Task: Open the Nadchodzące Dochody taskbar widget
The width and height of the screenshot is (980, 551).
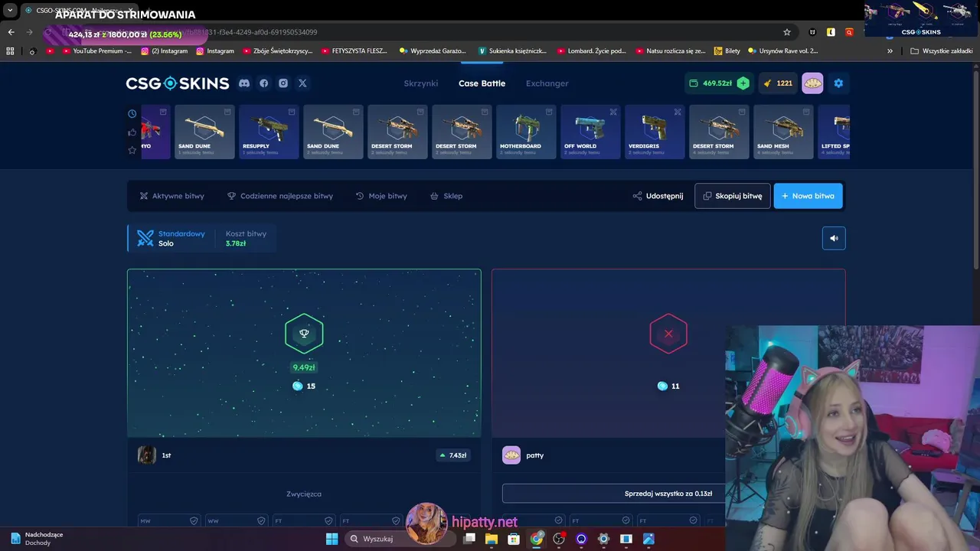Action: pyautogui.click(x=37, y=539)
